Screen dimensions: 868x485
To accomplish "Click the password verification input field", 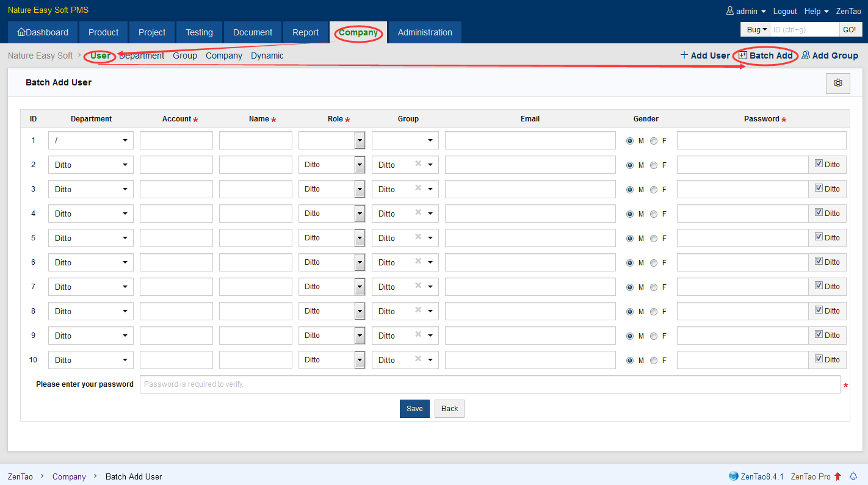I will click(490, 384).
